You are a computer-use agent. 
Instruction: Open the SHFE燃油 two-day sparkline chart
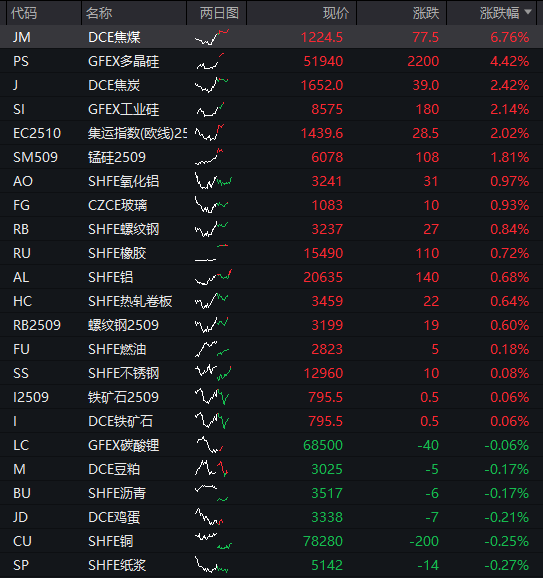212,349
